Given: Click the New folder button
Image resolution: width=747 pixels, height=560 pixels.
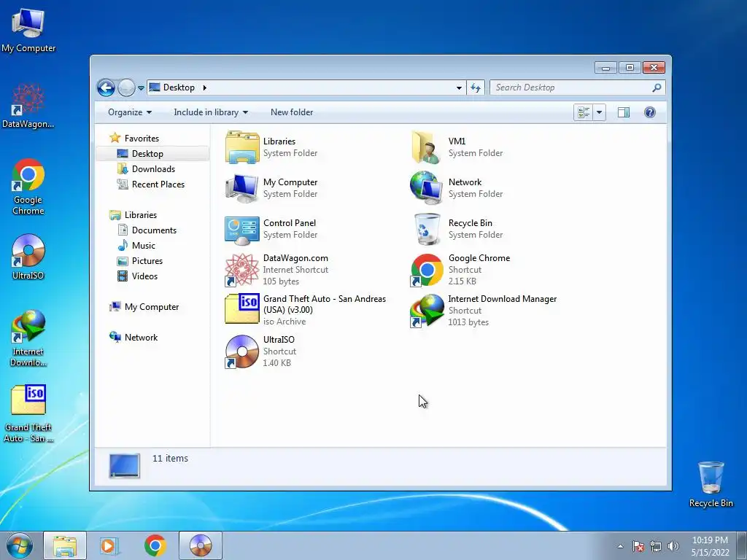Looking at the screenshot, I should 292,112.
